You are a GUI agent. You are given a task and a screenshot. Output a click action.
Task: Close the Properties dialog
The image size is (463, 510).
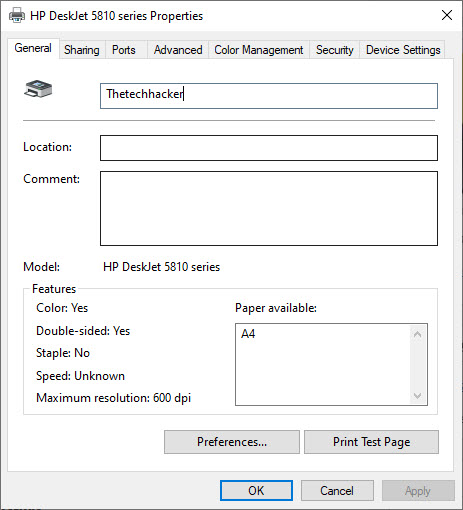[x=447, y=15]
